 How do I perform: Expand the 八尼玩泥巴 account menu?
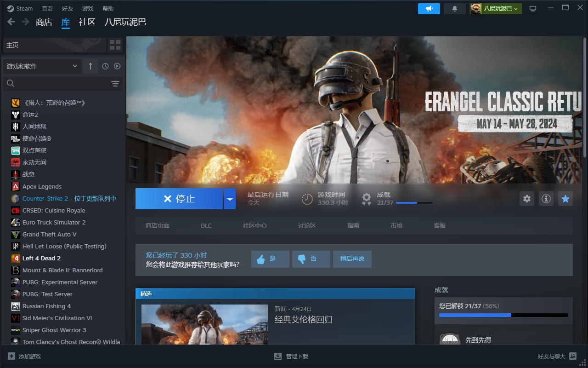tap(496, 9)
